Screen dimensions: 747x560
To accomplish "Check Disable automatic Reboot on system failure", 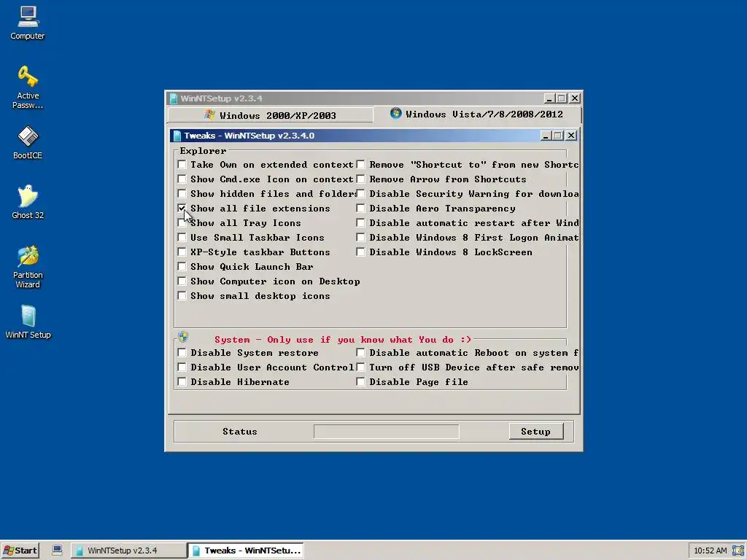I will point(360,353).
